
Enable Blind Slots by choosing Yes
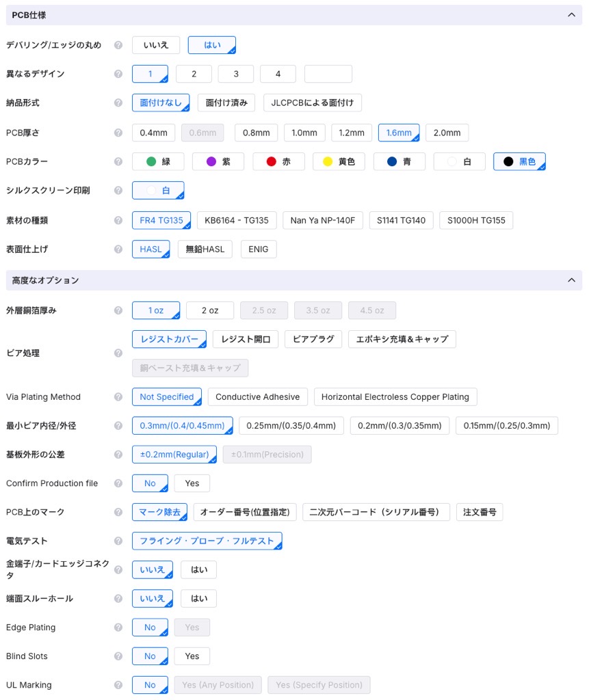click(192, 656)
